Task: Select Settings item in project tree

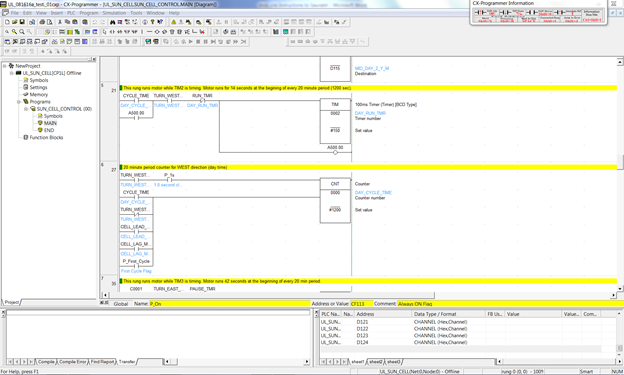Action: pos(38,88)
